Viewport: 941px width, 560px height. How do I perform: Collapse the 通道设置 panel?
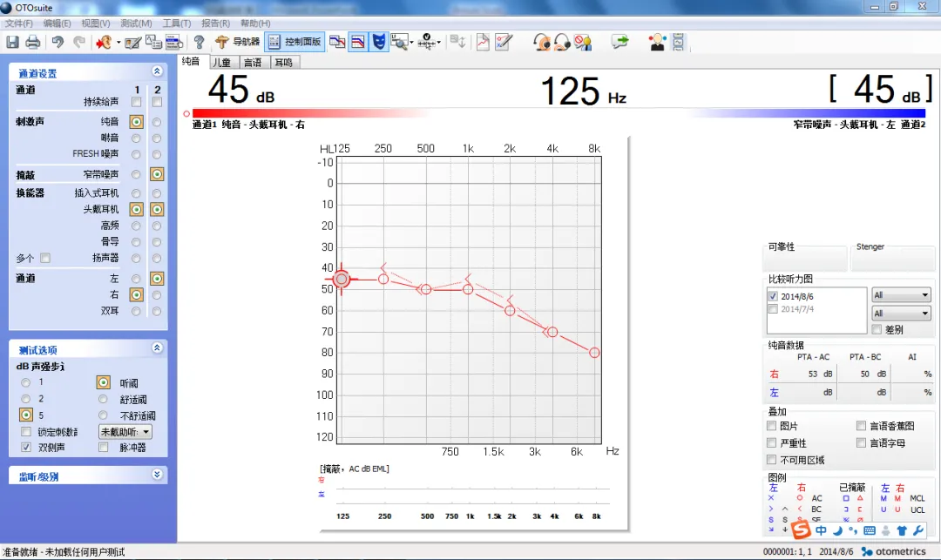tap(157, 72)
